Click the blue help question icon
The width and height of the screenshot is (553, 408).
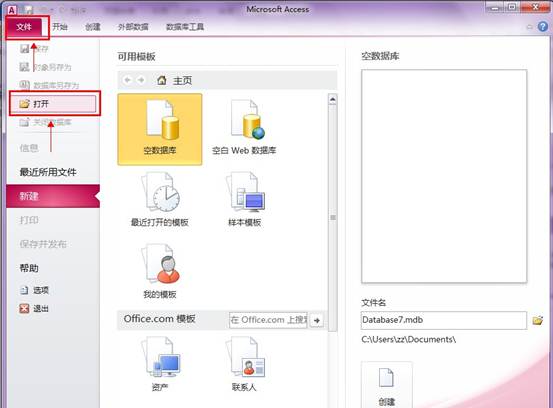[543, 26]
